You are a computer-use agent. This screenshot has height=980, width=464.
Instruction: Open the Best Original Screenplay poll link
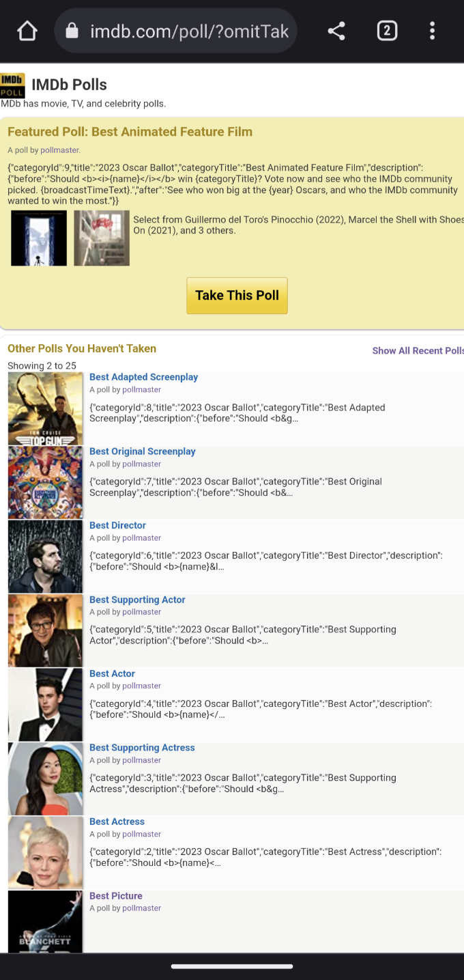point(142,451)
